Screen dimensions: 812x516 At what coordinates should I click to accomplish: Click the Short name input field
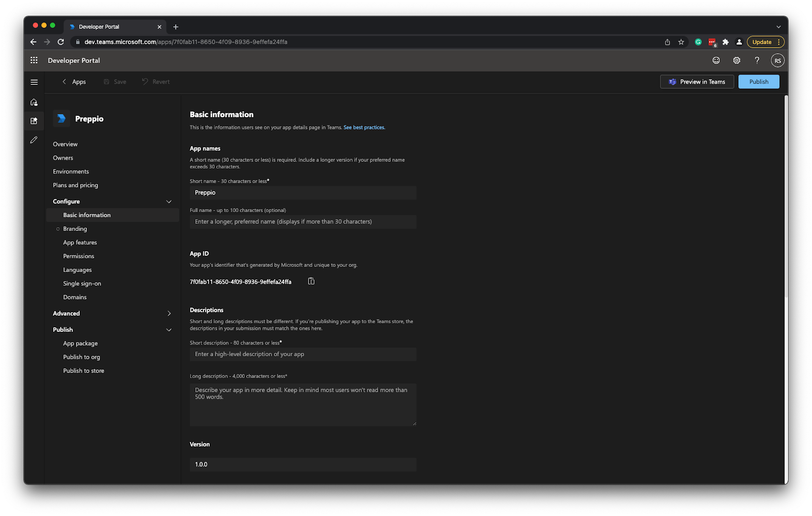pyautogui.click(x=302, y=192)
